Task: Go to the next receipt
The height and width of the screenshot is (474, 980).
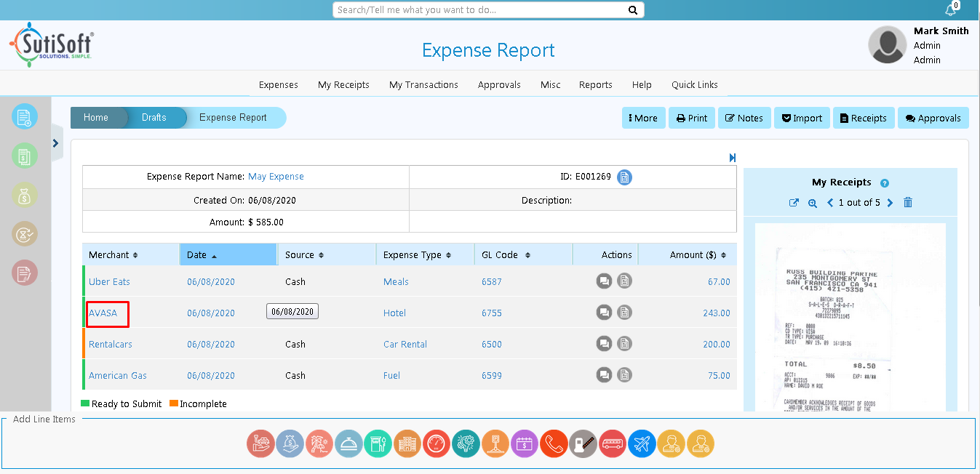Action: (890, 203)
